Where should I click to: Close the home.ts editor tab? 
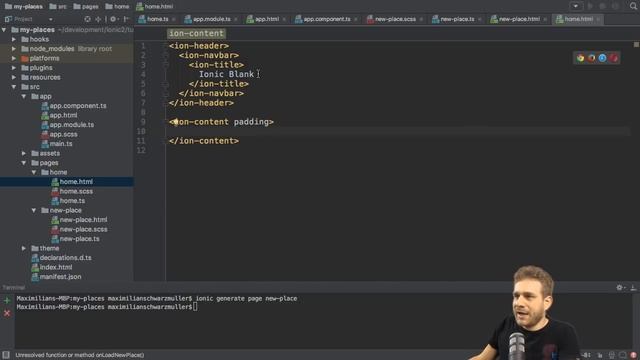click(x=174, y=19)
